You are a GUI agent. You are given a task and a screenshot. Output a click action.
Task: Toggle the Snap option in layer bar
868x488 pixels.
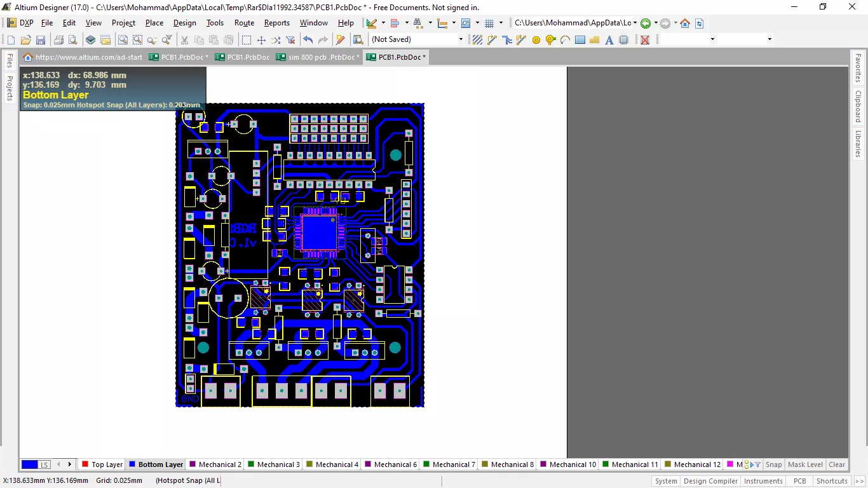pyautogui.click(x=773, y=464)
